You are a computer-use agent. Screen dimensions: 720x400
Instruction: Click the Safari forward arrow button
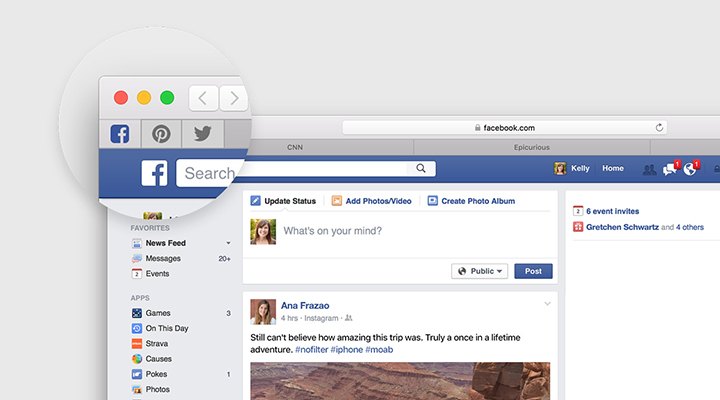[234, 98]
